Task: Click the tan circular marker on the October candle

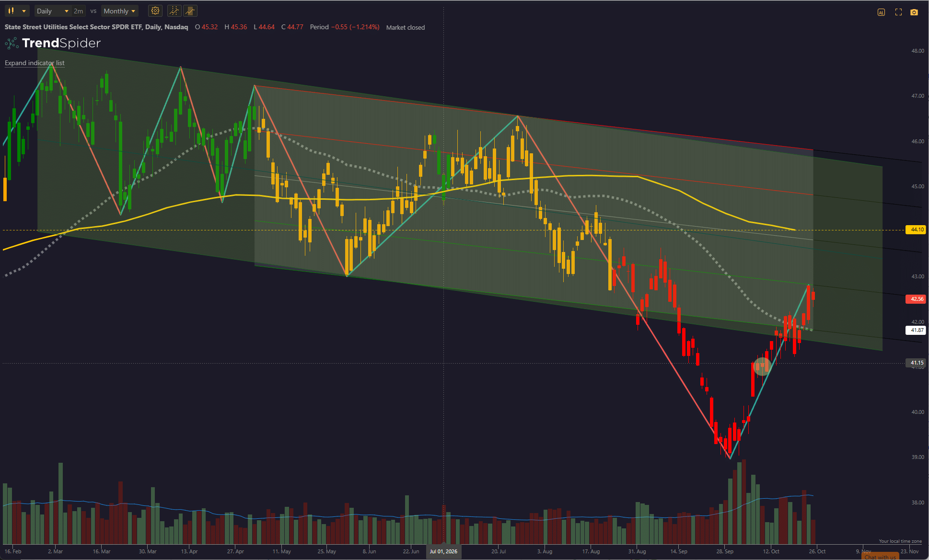Action: click(x=762, y=366)
